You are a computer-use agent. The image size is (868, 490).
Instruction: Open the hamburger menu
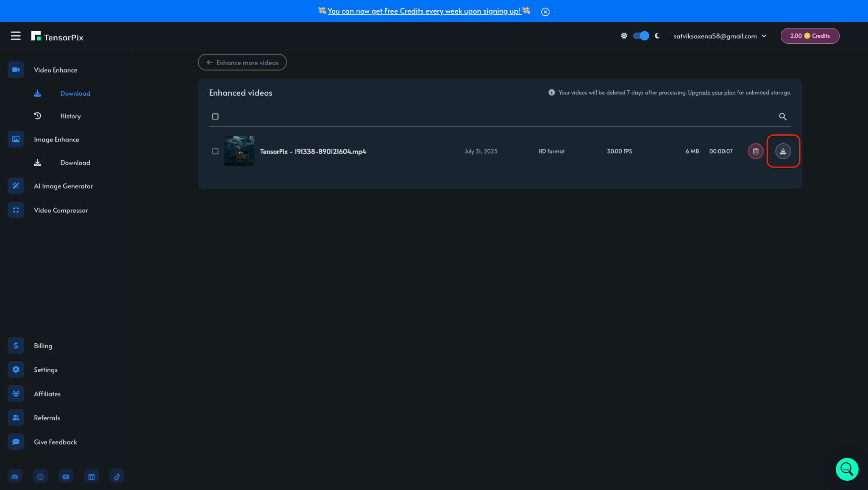(x=16, y=36)
